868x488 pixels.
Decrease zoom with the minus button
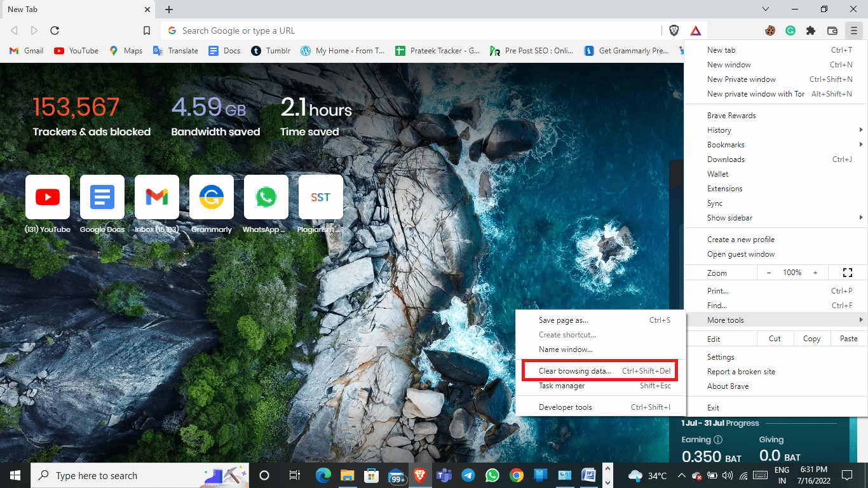769,273
